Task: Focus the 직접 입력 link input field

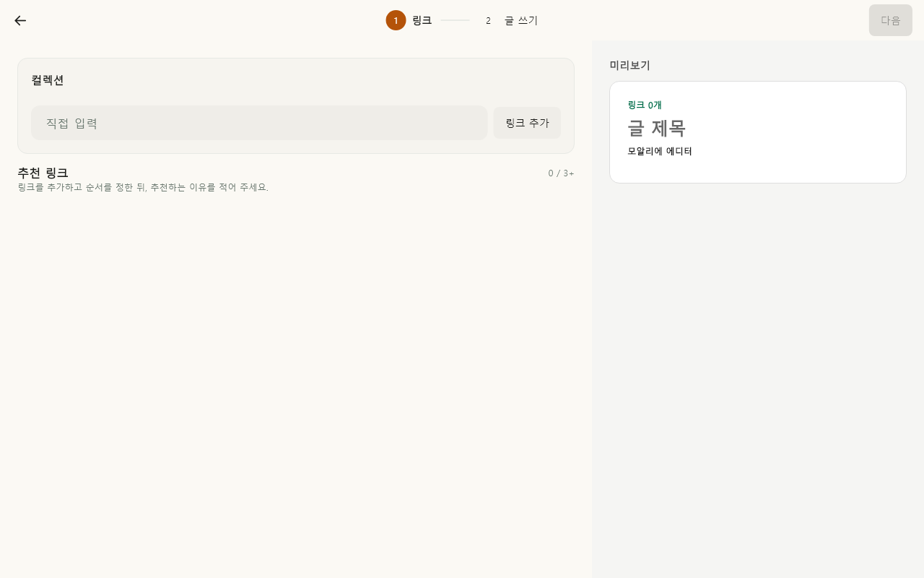Action: click(259, 123)
